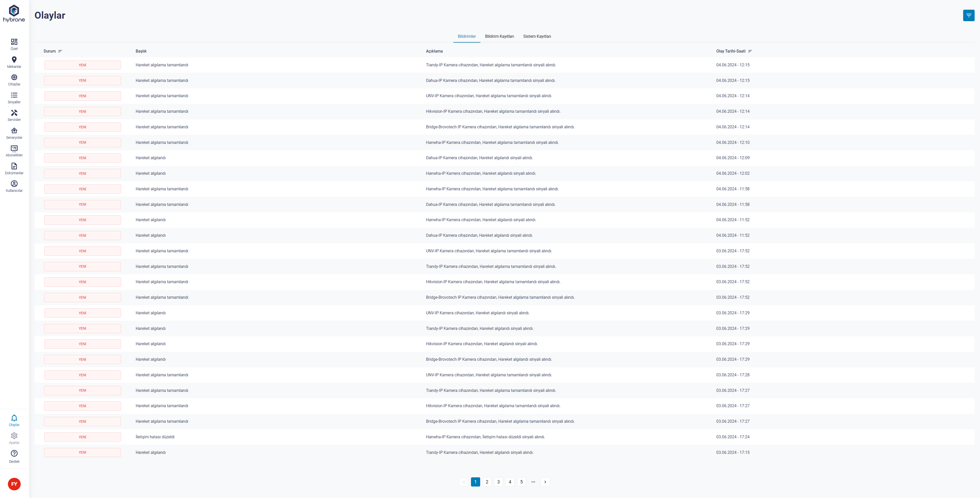Sort by Durum column sort icon
The image size is (980, 498).
[x=60, y=51]
